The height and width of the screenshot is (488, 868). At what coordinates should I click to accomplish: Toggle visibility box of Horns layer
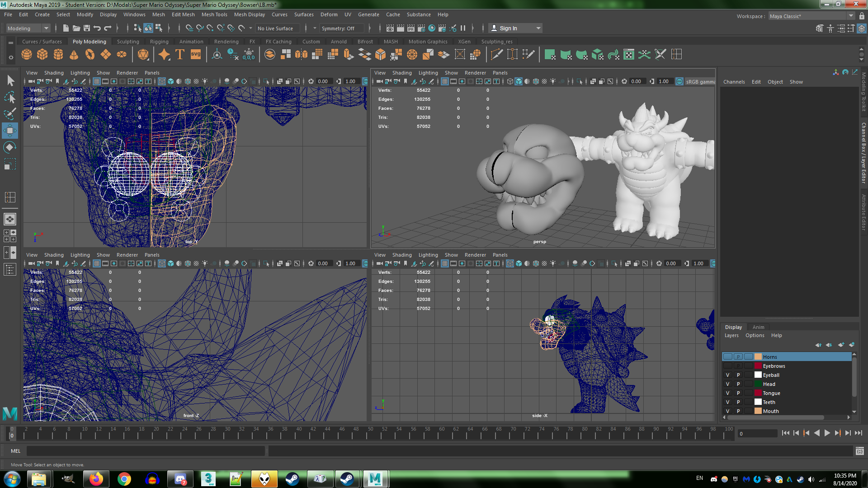click(727, 357)
